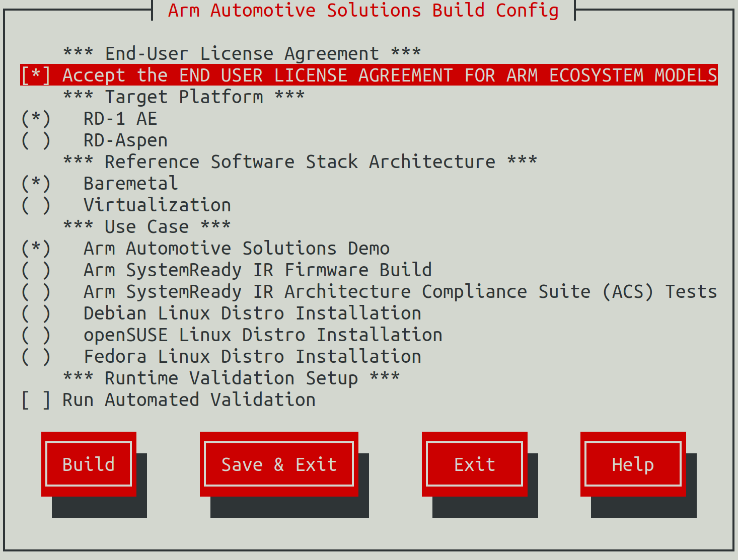
Task: Click the Save & Exit button
Action: point(279,464)
